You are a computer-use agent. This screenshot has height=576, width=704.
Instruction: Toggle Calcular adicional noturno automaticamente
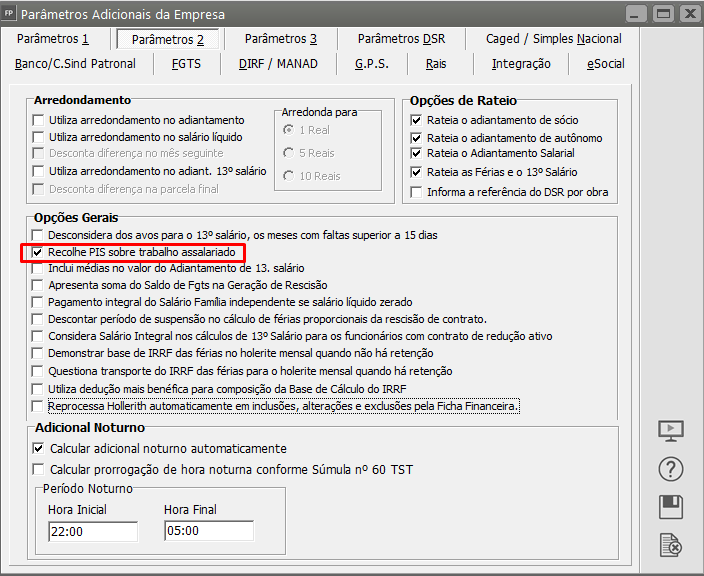(x=39, y=449)
